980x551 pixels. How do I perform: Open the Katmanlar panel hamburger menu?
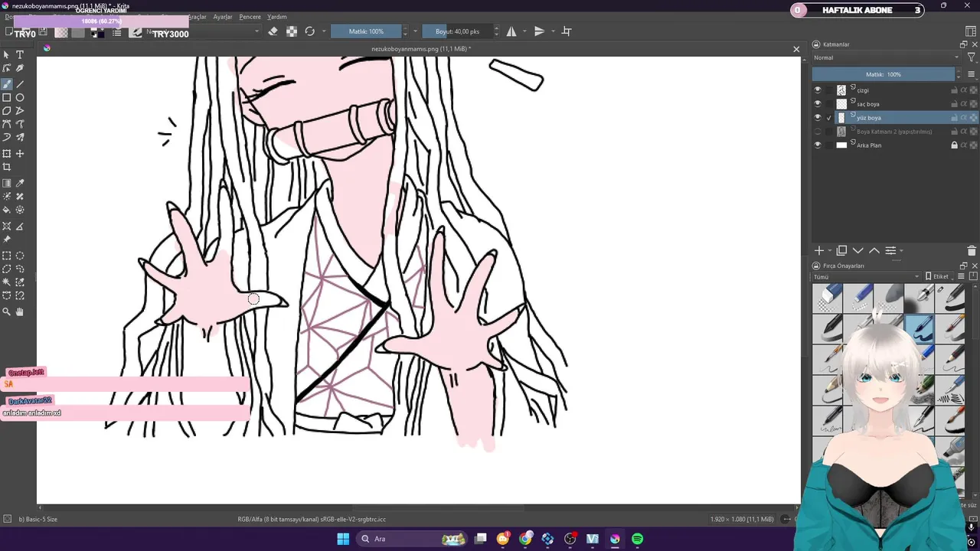[x=972, y=74]
